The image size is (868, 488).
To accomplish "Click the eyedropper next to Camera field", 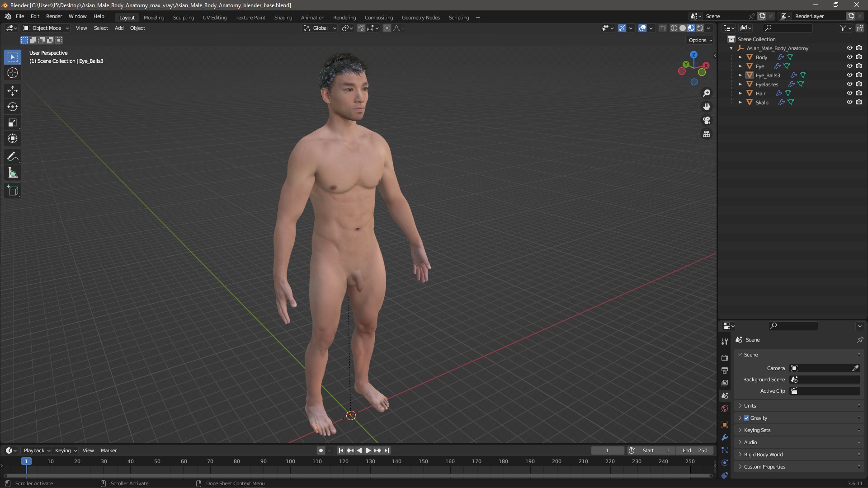I will pyautogui.click(x=855, y=368).
